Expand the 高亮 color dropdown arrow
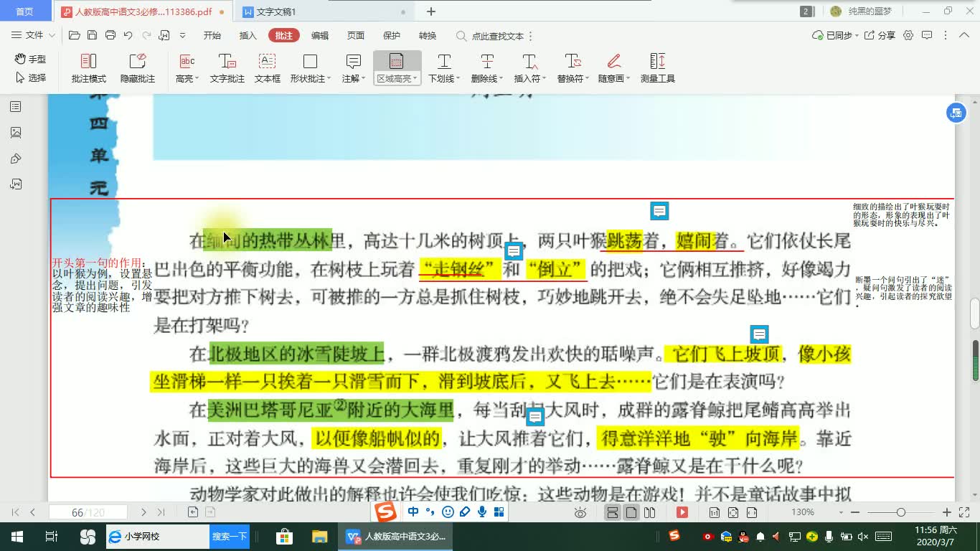The width and height of the screenshot is (980, 551). (197, 79)
